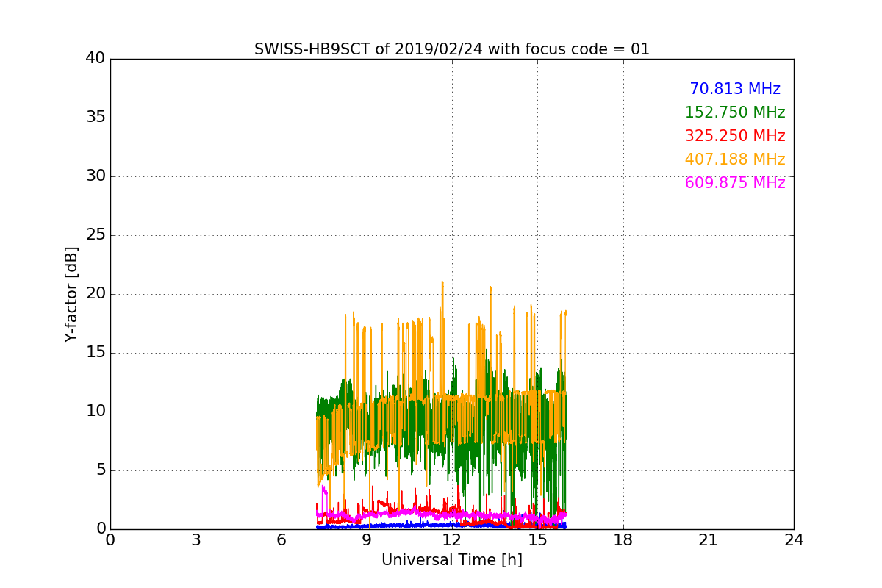
Task: Select the 407.188 MHz legend entry
Action: point(735,159)
